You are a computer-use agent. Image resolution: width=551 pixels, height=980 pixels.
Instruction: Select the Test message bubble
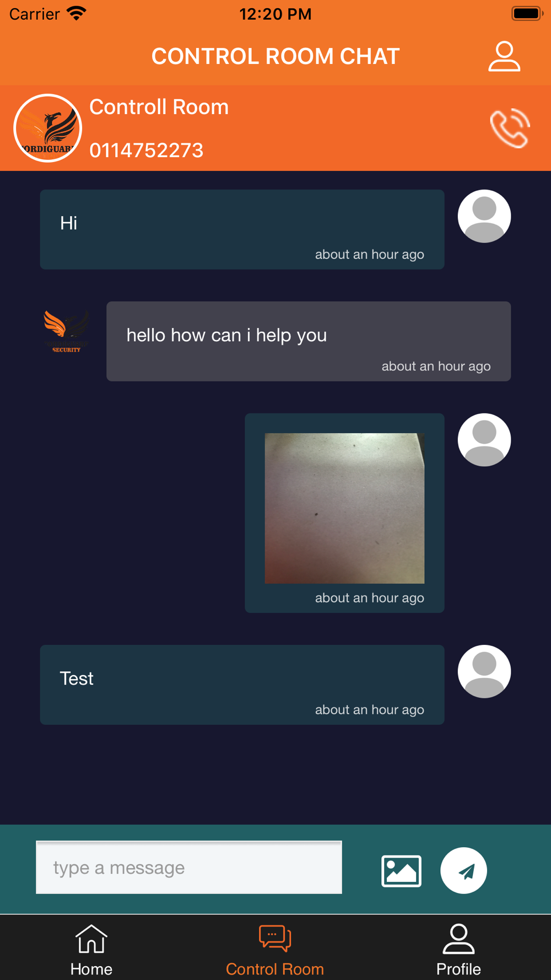click(242, 685)
